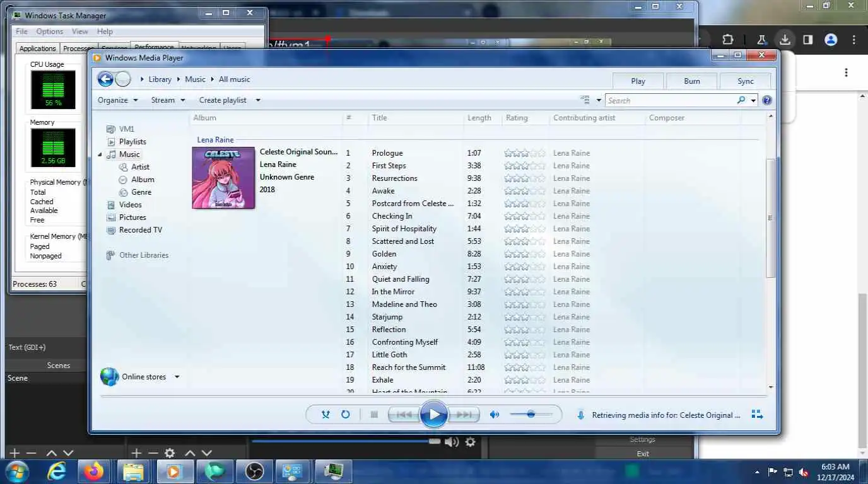
Task: Switch to Now Playing mode icon
Action: (x=758, y=415)
